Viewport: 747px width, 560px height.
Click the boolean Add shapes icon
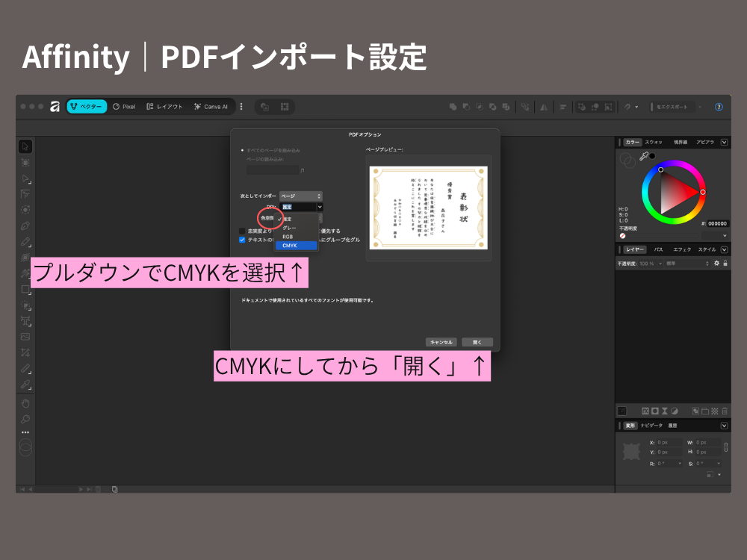(x=453, y=107)
